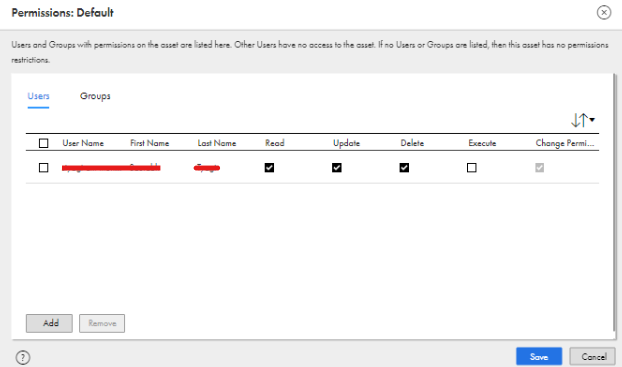622x367 pixels.
Task: Save the permission changes
Action: (539, 357)
